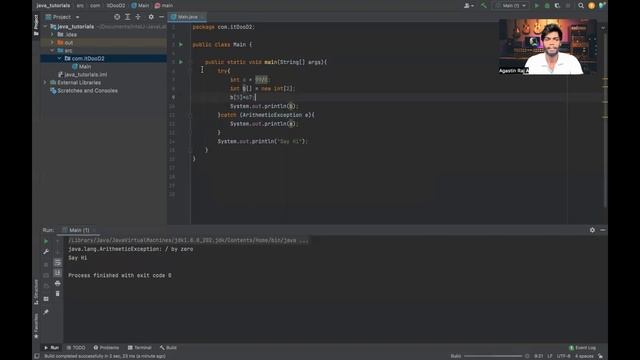
Task: Click run gutter arrow beside main method
Action: point(181,62)
